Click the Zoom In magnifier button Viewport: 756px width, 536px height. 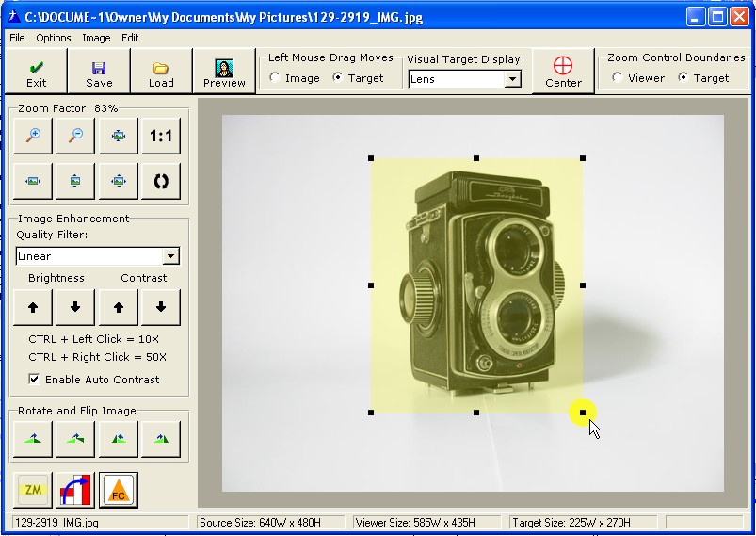click(33, 136)
